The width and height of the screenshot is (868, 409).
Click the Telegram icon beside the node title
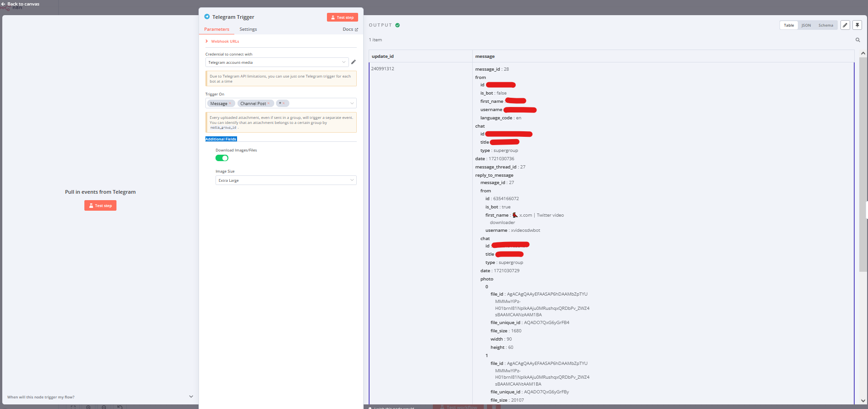(207, 17)
